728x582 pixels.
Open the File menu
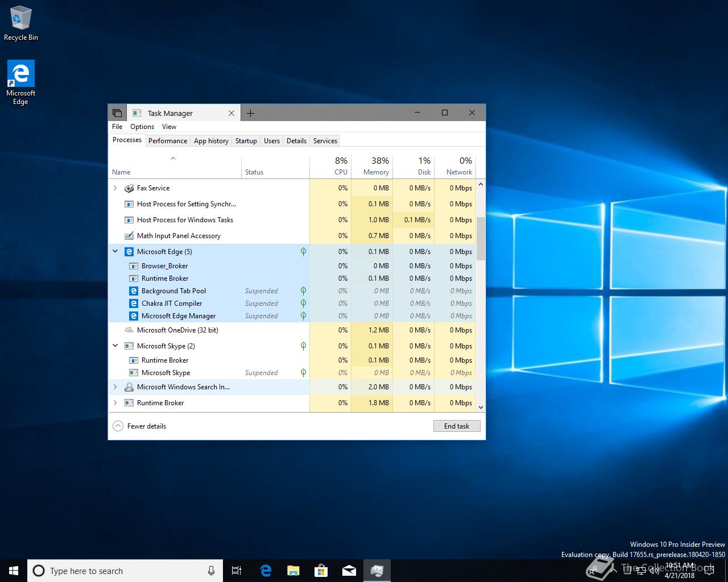pos(117,127)
